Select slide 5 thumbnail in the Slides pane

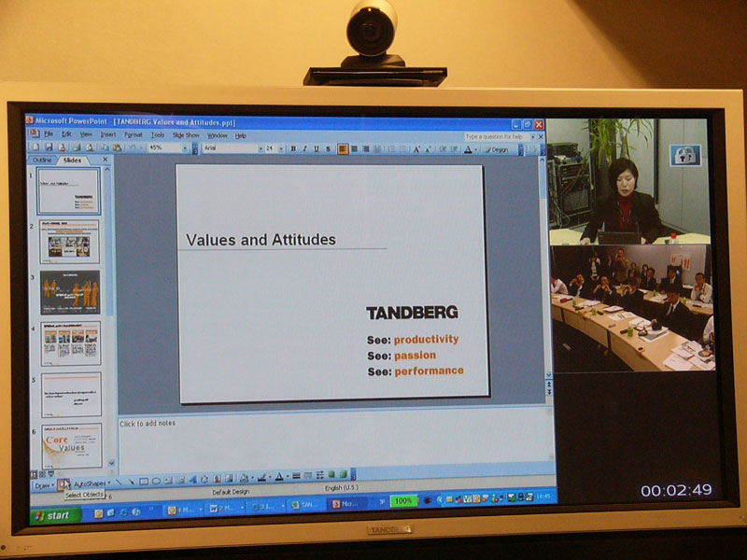point(72,394)
